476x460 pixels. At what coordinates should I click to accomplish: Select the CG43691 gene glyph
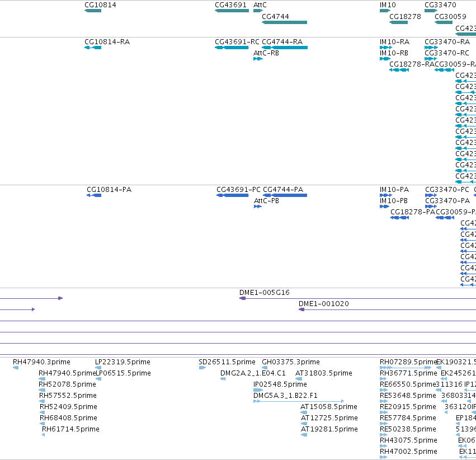click(x=232, y=11)
